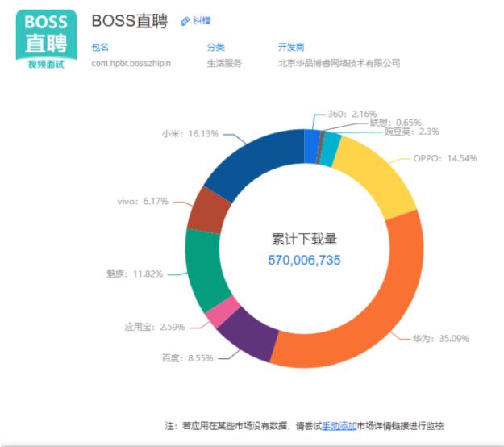Click the 累计下载量 center title
The width and height of the screenshot is (504, 447).
coord(304,239)
